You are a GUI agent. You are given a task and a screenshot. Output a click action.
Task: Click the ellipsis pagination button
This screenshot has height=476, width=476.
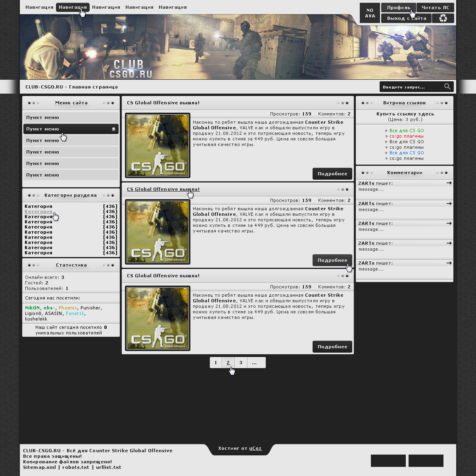(257, 363)
